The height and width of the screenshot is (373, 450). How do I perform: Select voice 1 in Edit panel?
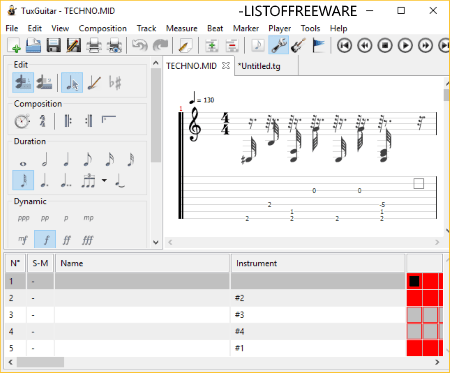pyautogui.click(x=23, y=82)
